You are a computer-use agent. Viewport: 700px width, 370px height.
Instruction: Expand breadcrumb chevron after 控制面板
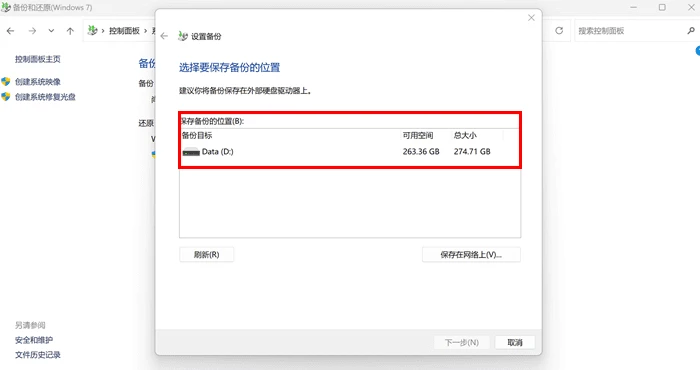(x=146, y=31)
